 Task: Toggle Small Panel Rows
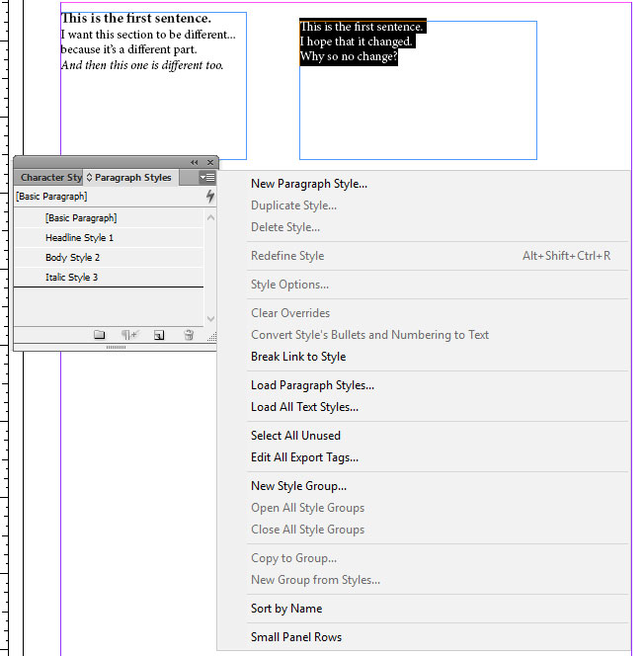tap(296, 637)
